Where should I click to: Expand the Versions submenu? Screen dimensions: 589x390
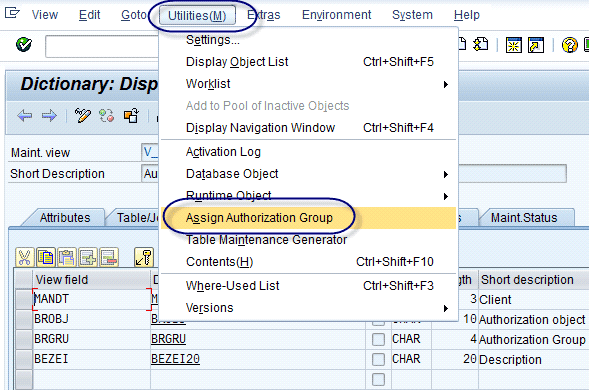tap(446, 308)
